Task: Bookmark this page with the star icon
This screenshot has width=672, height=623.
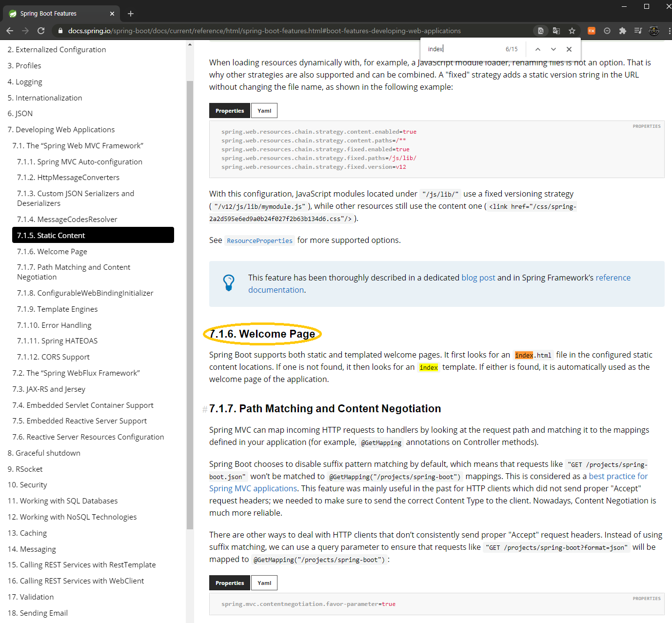Action: point(572,31)
